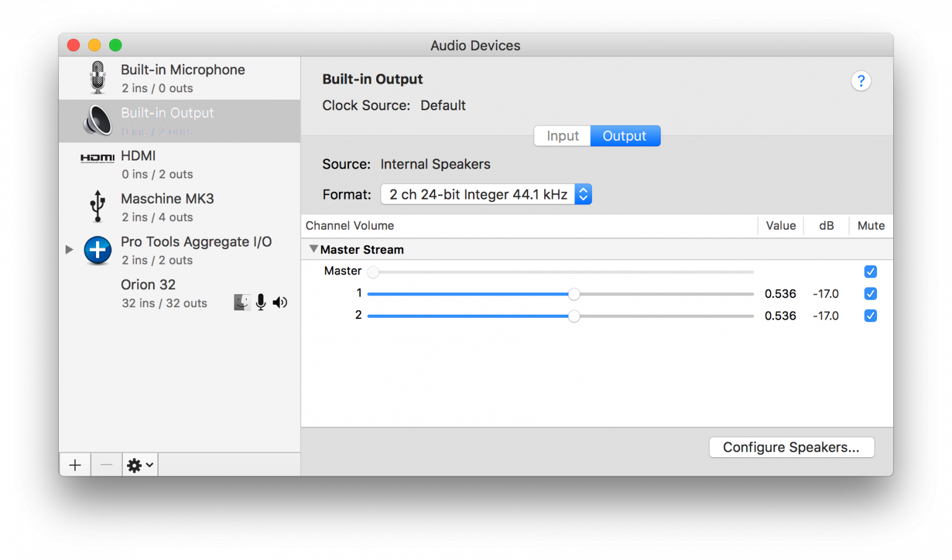Switch to the Input tab

[562, 136]
